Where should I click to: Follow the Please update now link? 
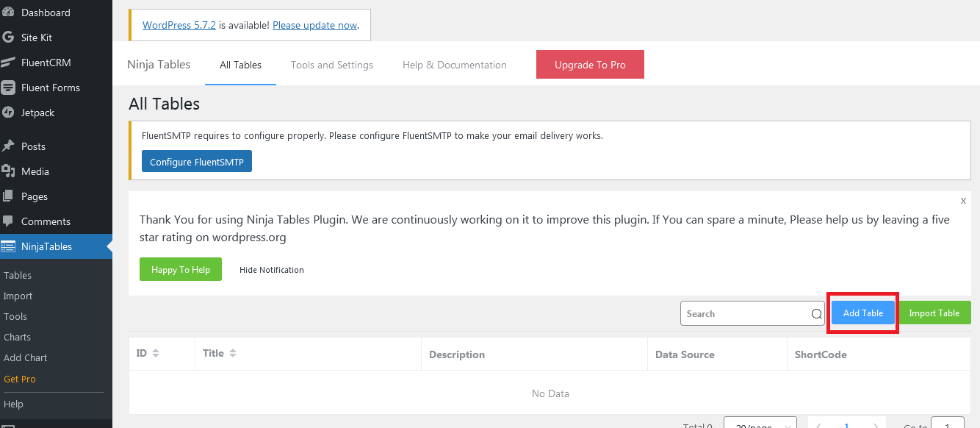point(314,25)
